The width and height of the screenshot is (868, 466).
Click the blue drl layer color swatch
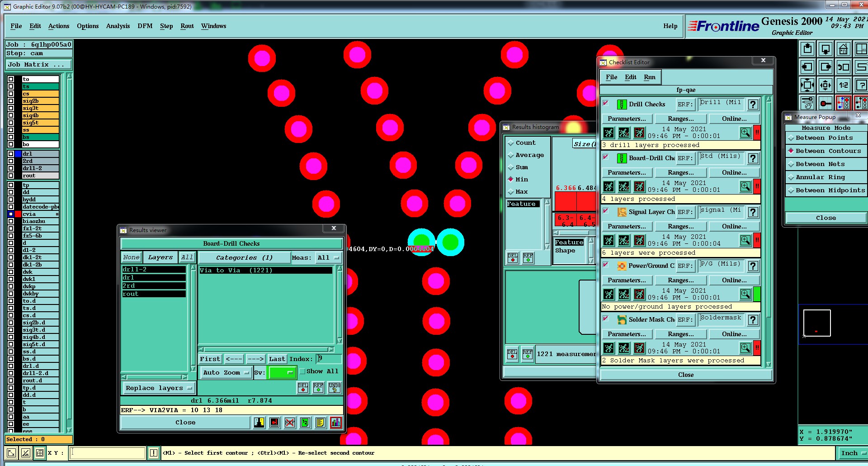click(18, 154)
